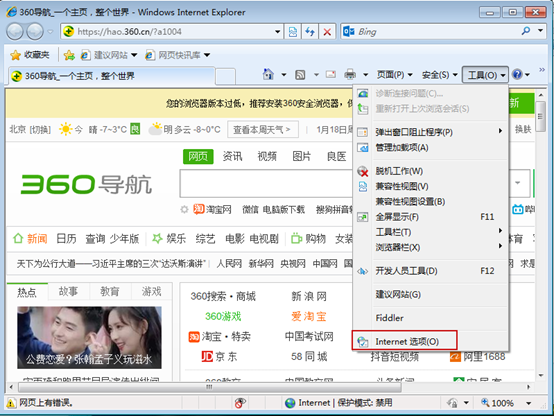Image resolution: width=554 pixels, height=416 pixels.
Task: Click the 360游戏 link
Action: coord(223,316)
